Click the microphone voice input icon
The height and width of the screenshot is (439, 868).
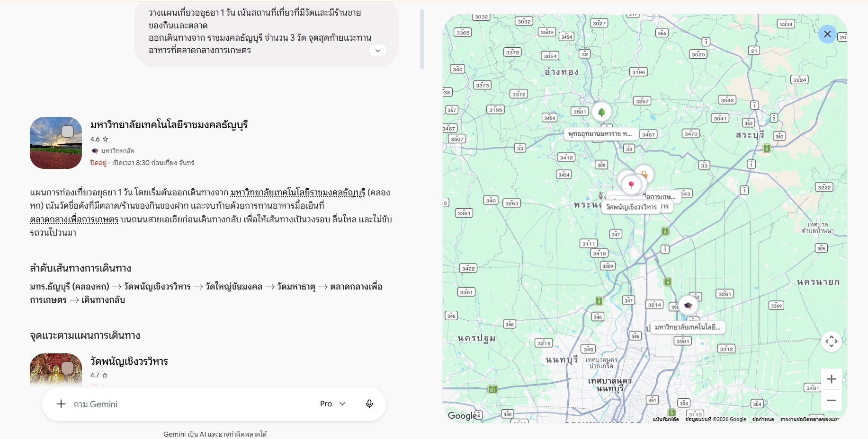(369, 404)
